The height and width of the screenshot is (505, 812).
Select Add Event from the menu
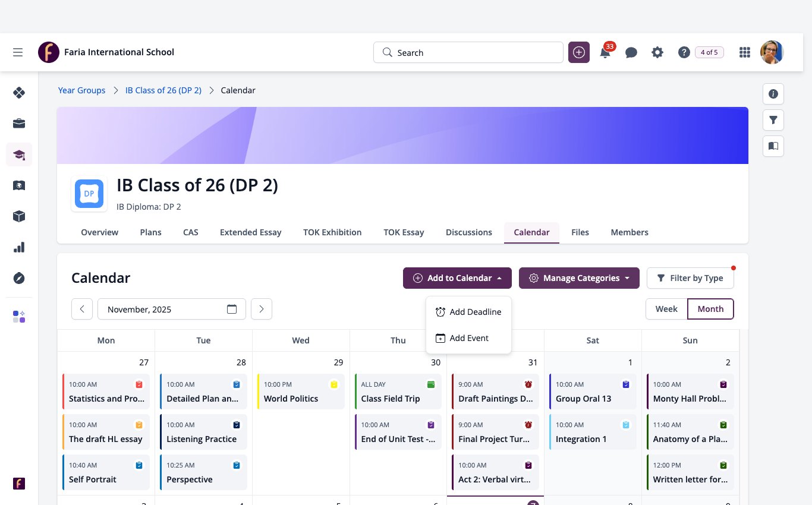tap(468, 338)
